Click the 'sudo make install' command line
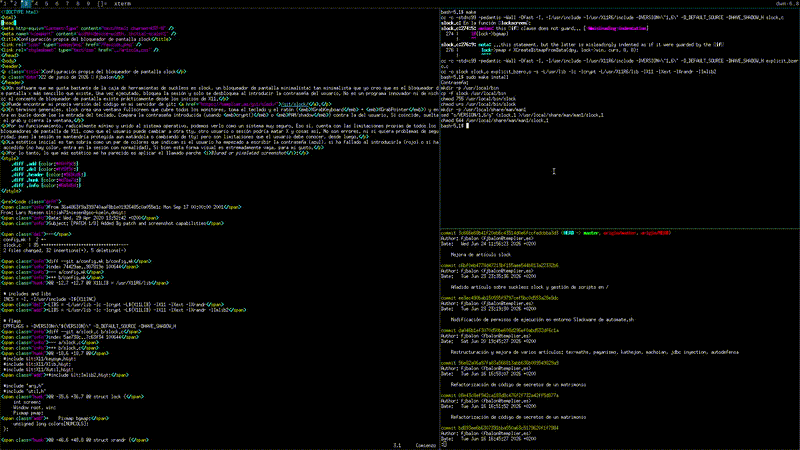The height and width of the screenshot is (450, 800). pos(474,77)
